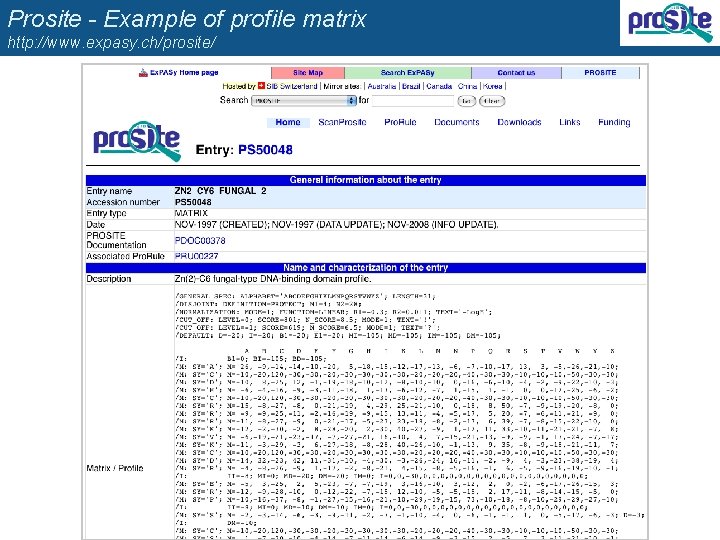This screenshot has height=540, width=720.
Task: Focus the search text field after 'for'
Action: (412, 101)
